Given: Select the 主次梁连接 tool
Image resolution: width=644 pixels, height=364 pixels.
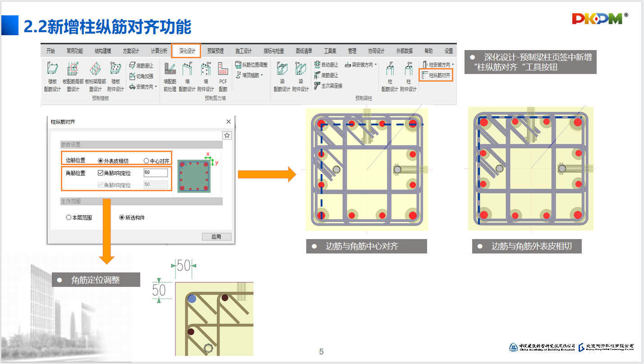Looking at the screenshot, I should click(x=328, y=86).
